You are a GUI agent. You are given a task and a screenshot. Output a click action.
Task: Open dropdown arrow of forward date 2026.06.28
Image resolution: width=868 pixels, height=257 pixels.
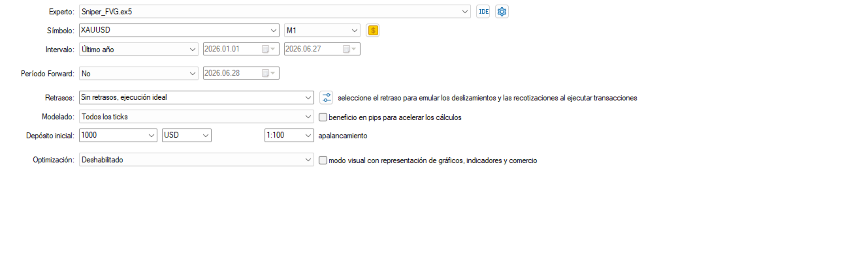[273, 73]
